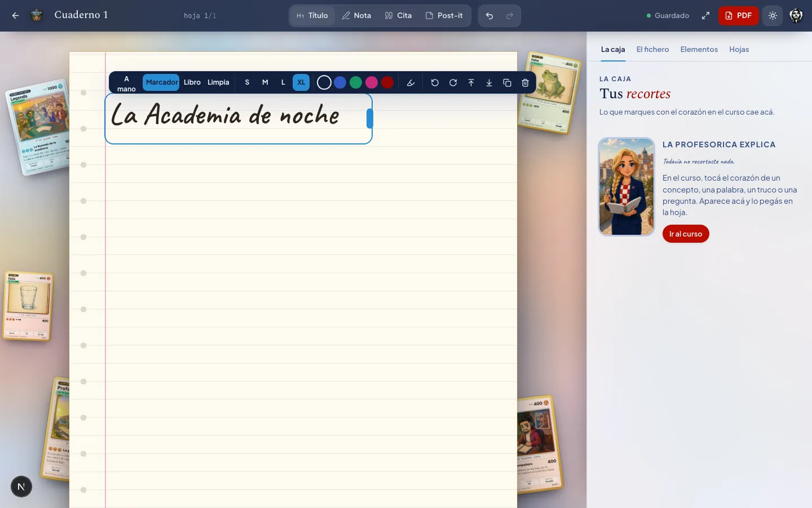The image size is (812, 508).
Task: Redo the action in the top bar
Action: [510, 16]
